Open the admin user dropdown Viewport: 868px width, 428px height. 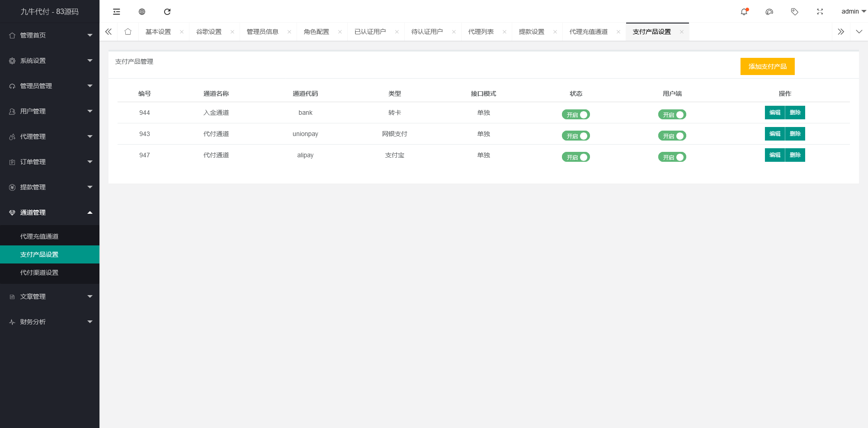[x=853, y=12]
